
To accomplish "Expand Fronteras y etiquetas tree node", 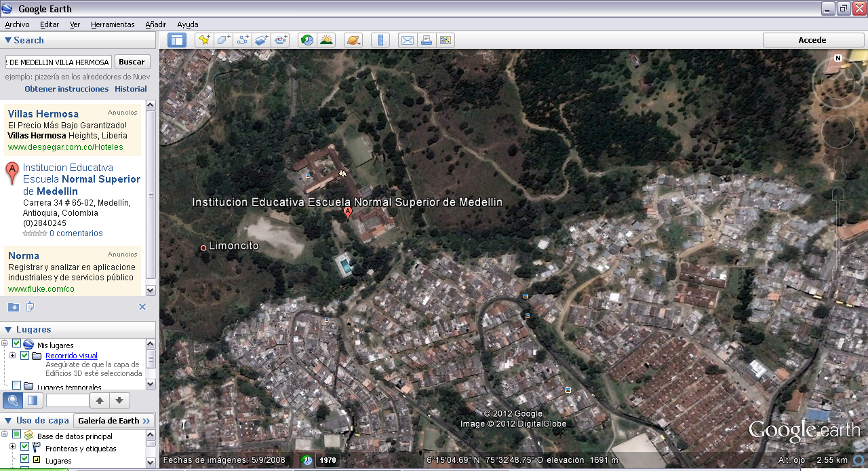I will pos(12,447).
